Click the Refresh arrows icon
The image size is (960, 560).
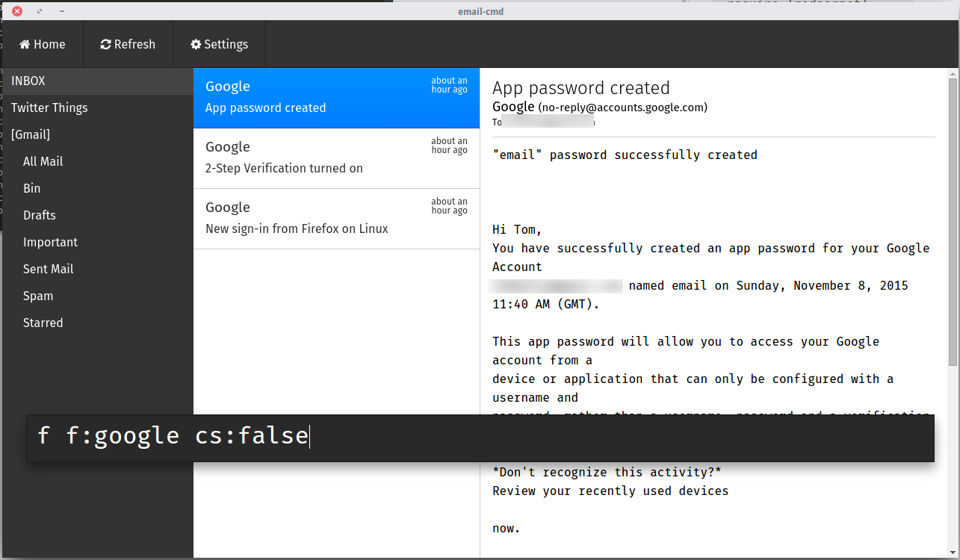click(x=105, y=45)
